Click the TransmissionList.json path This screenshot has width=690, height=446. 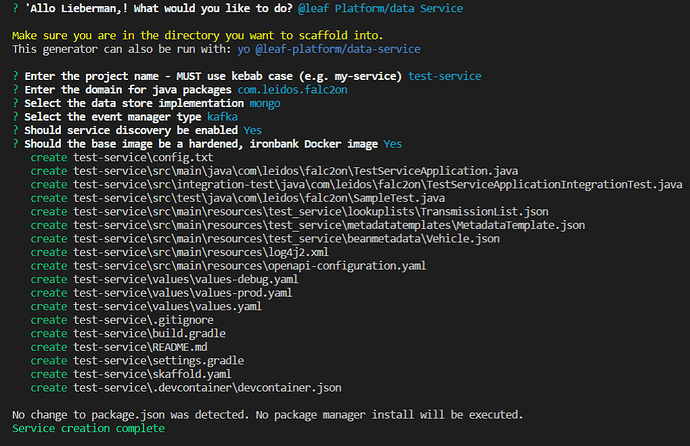pos(311,212)
